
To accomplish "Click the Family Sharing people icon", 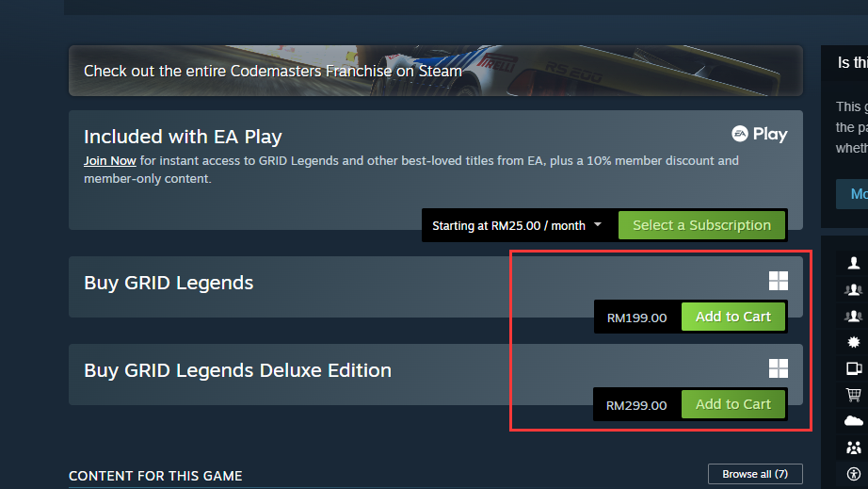I will (854, 447).
